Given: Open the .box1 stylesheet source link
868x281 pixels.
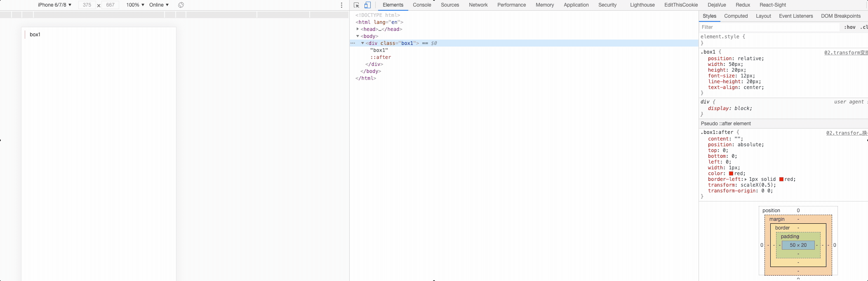Looking at the screenshot, I should [x=845, y=53].
